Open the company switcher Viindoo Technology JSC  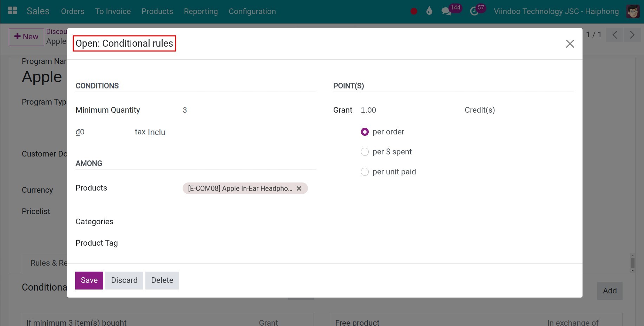click(x=556, y=11)
